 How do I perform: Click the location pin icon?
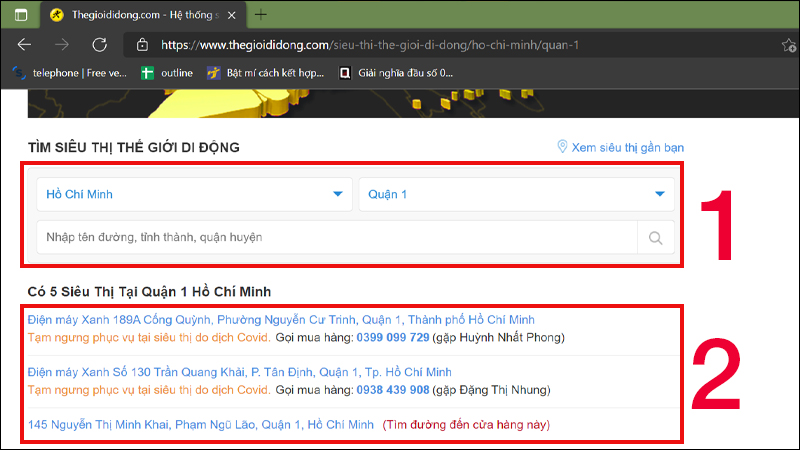tap(562, 147)
